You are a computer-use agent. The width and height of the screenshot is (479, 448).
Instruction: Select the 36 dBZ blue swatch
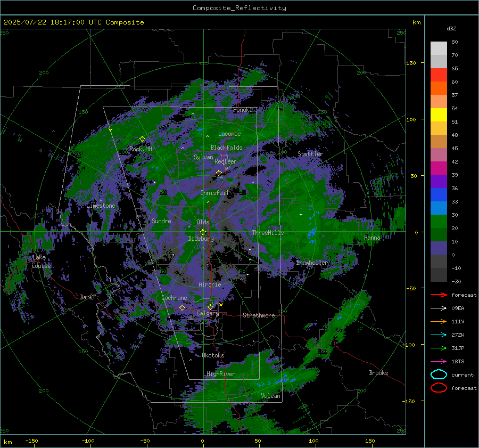[x=439, y=194]
